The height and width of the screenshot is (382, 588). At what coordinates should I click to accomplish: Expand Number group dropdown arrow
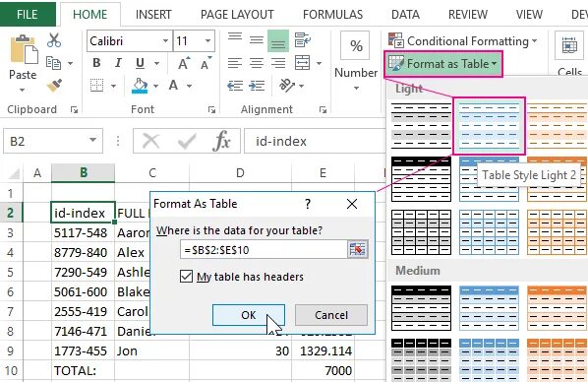[356, 89]
